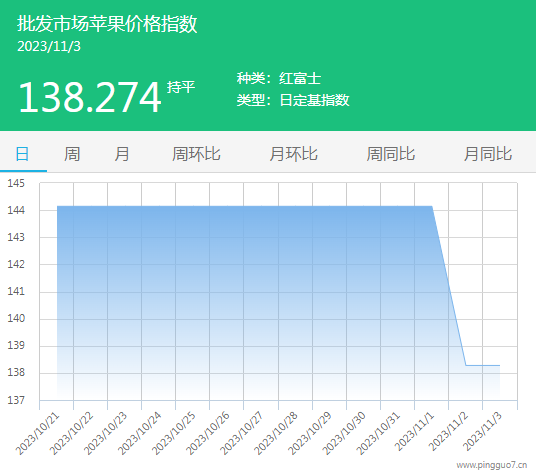Image resolution: width=536 pixels, height=476 pixels.
Task: Show the 周环比 week-over-week tab
Action: 196,154
